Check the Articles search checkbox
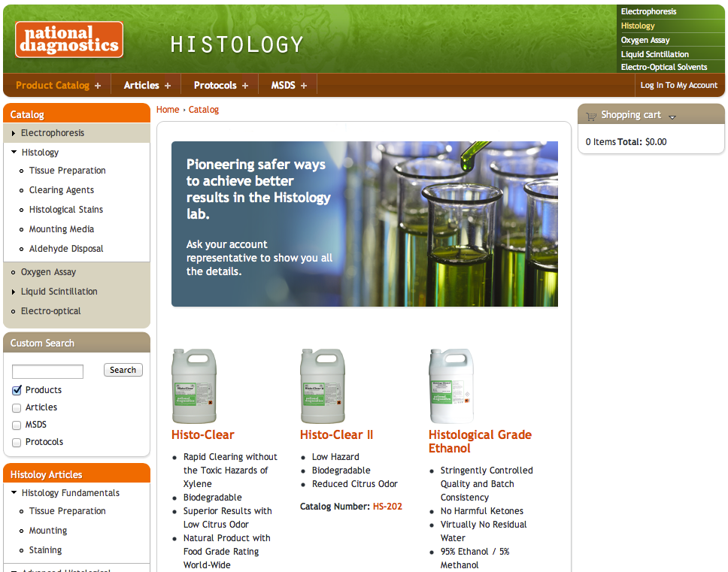728x572 pixels. tap(17, 408)
